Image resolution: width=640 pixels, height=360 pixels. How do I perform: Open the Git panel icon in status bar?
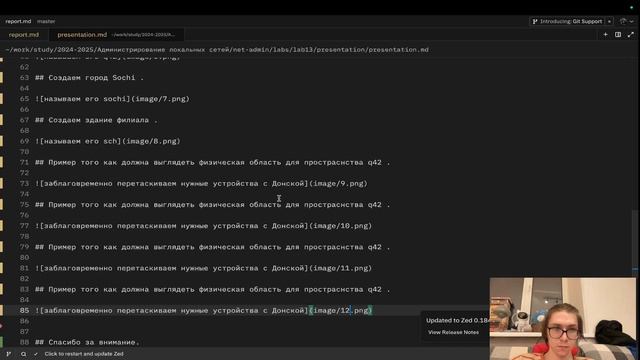pos(8,354)
